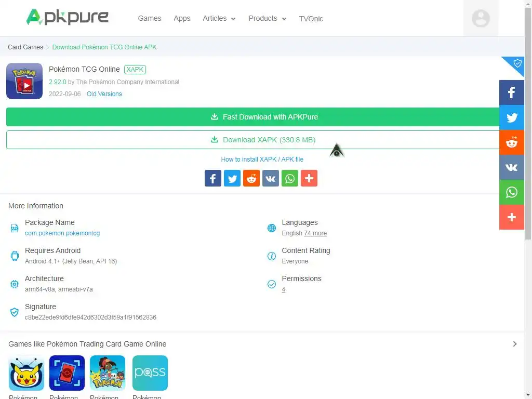Image resolution: width=532 pixels, height=399 pixels.
Task: Open the TVOnic menu item
Action: 311,19
